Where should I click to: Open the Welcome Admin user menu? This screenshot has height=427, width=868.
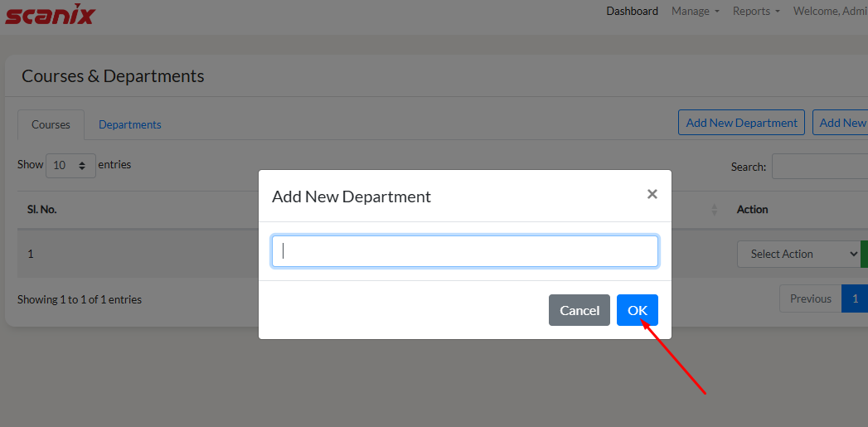click(829, 12)
